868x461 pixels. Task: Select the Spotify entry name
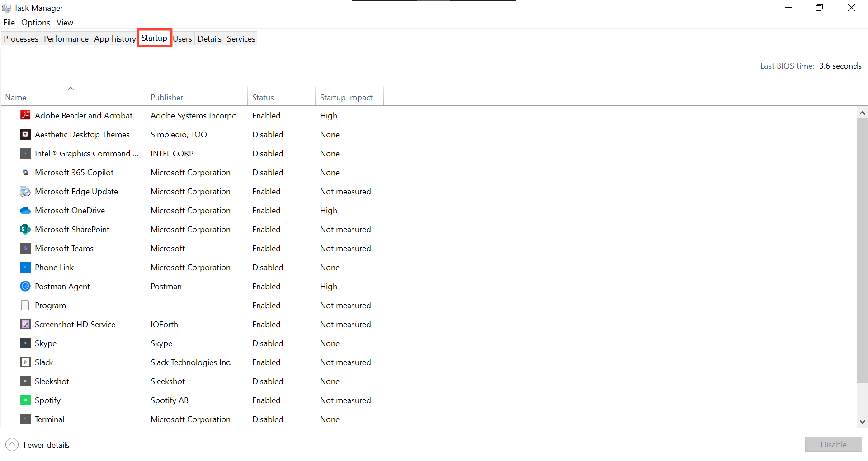[47, 400]
